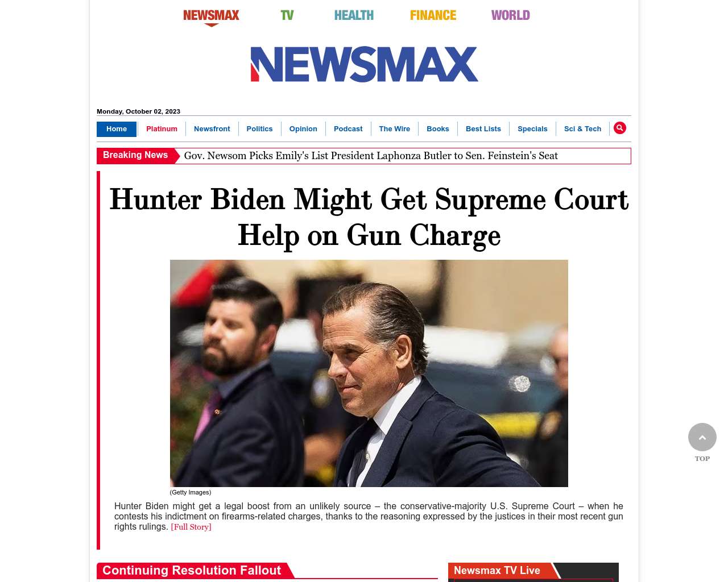This screenshot has height=582, width=728.
Task: Open the green TV section logo
Action: [x=287, y=15]
